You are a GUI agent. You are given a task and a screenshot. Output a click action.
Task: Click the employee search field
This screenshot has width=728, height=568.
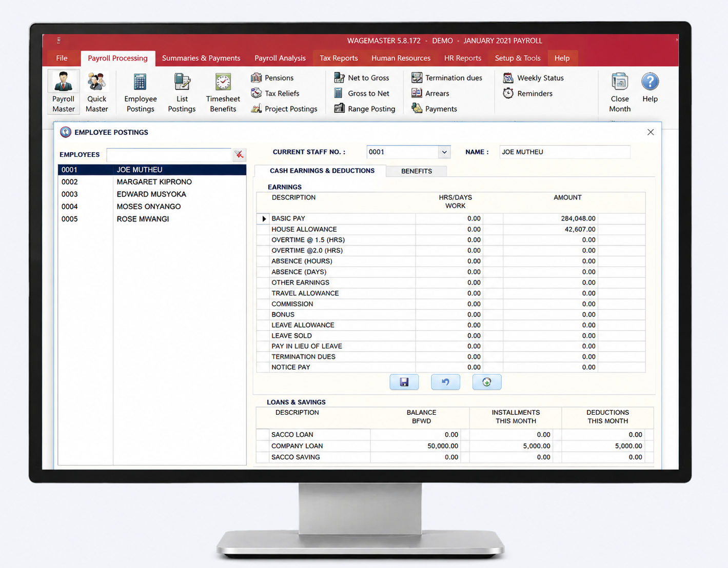[169, 154]
